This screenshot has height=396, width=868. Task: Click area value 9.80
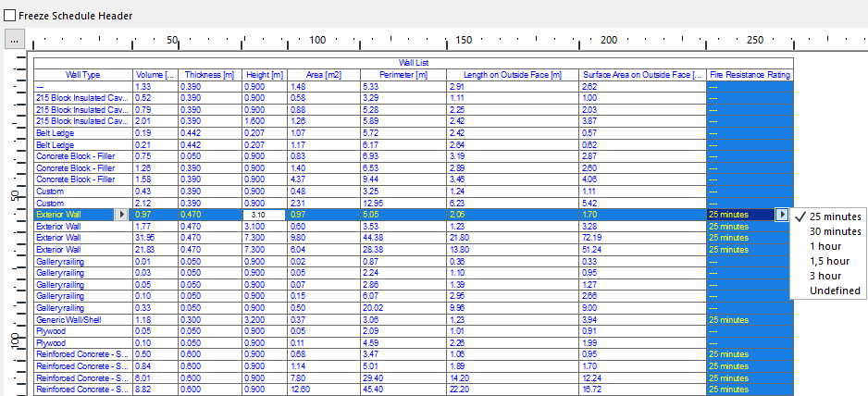[x=297, y=238]
